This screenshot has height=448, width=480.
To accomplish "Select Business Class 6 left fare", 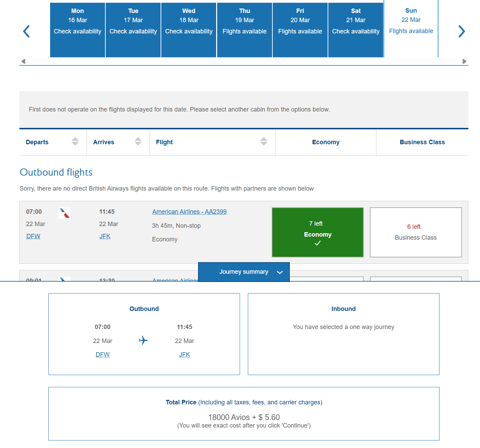I will tap(416, 232).
